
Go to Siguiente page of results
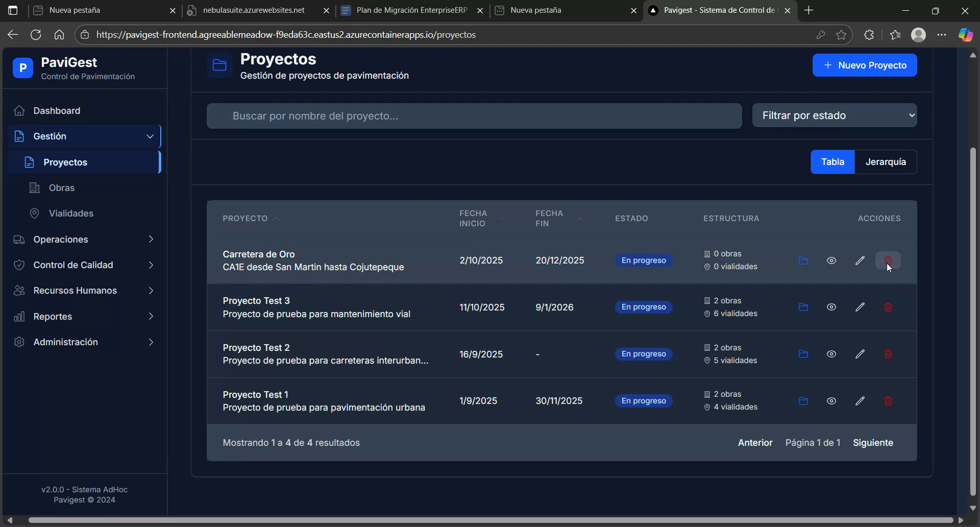873,443
